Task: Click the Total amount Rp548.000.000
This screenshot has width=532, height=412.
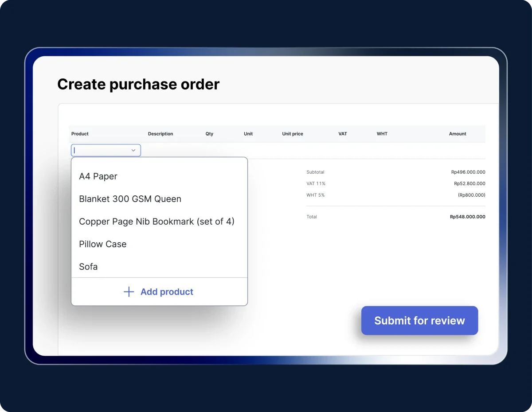Action: [467, 217]
